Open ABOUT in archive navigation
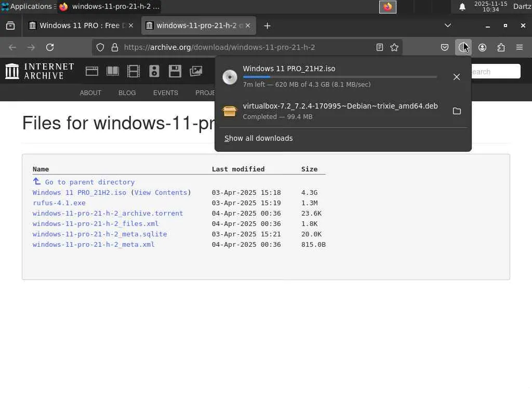The image size is (532, 399). (90, 93)
